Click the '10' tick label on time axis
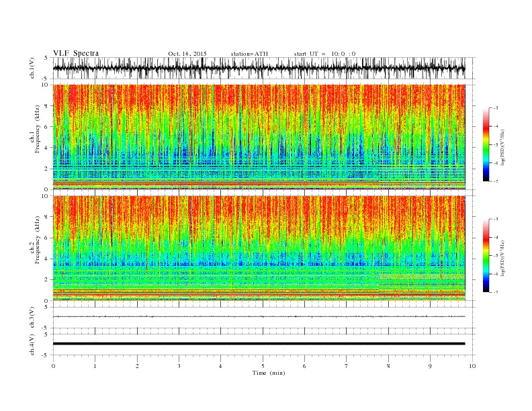 [472, 366]
